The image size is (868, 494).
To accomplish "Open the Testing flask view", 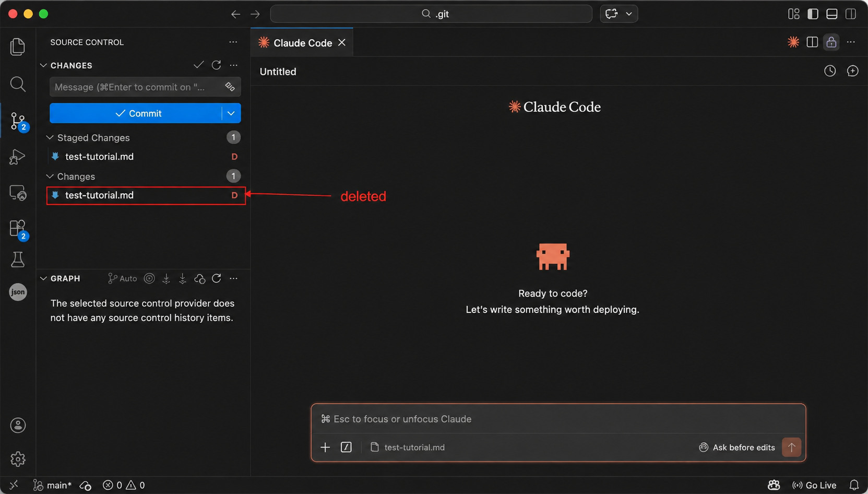I will pos(18,260).
